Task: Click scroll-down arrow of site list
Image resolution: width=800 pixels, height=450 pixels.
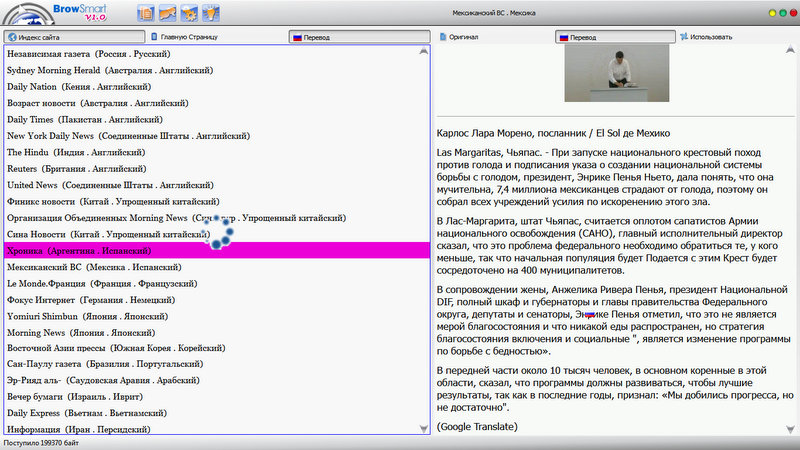Action: [423, 429]
